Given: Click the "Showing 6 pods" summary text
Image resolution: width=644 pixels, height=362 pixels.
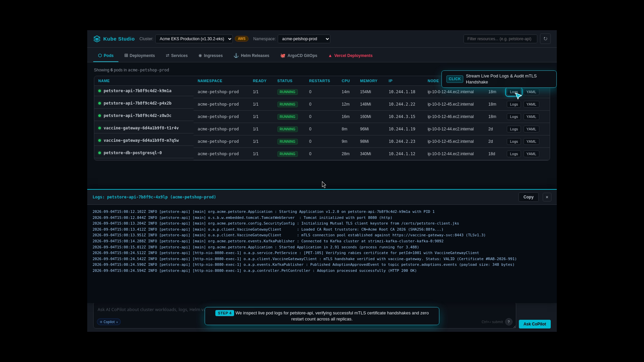Looking at the screenshot, I should [x=131, y=70].
